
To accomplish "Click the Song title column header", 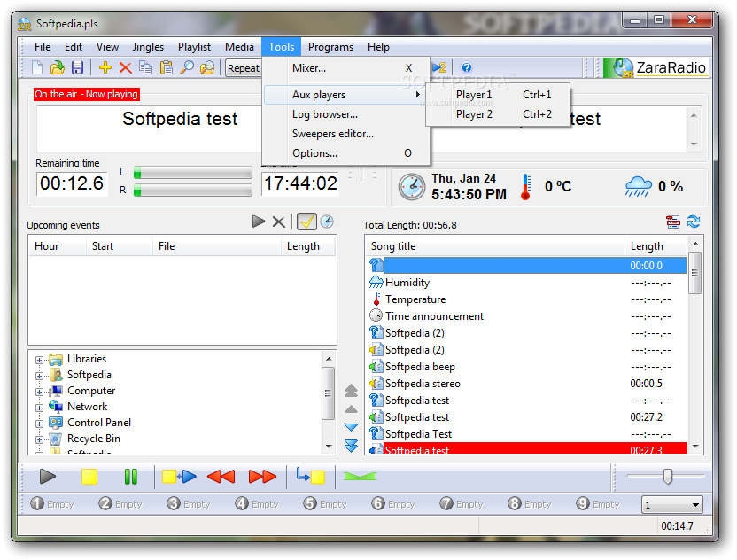I will (495, 246).
